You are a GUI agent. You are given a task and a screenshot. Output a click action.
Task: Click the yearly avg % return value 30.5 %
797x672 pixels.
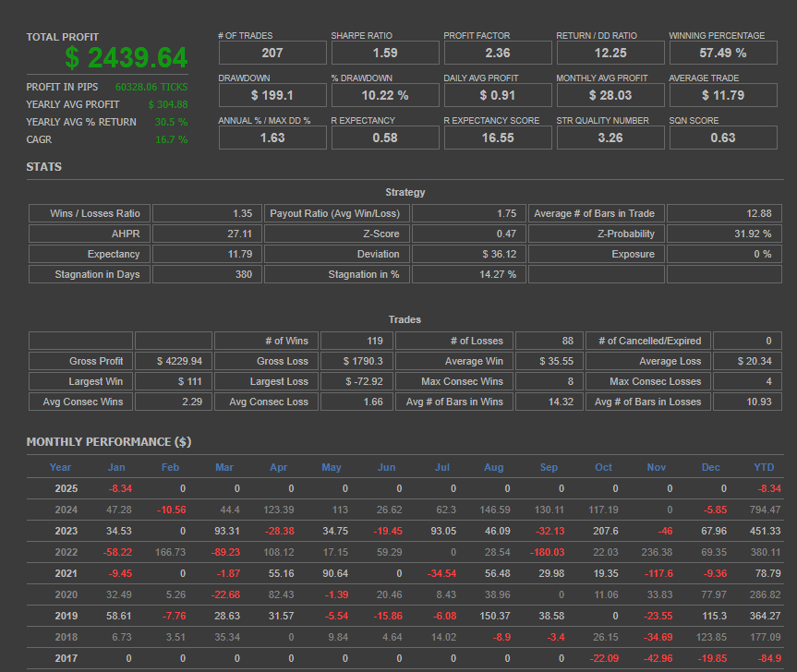point(171,123)
